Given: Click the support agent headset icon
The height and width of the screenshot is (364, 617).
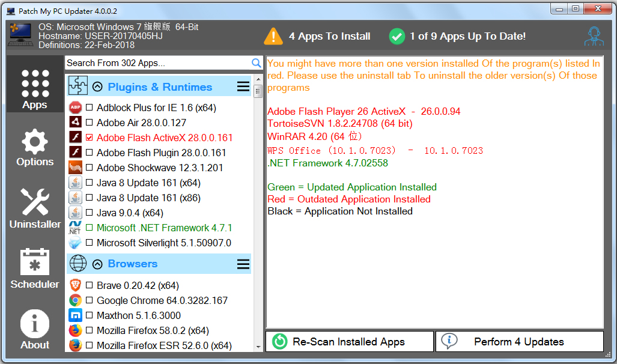Looking at the screenshot, I should (x=594, y=36).
